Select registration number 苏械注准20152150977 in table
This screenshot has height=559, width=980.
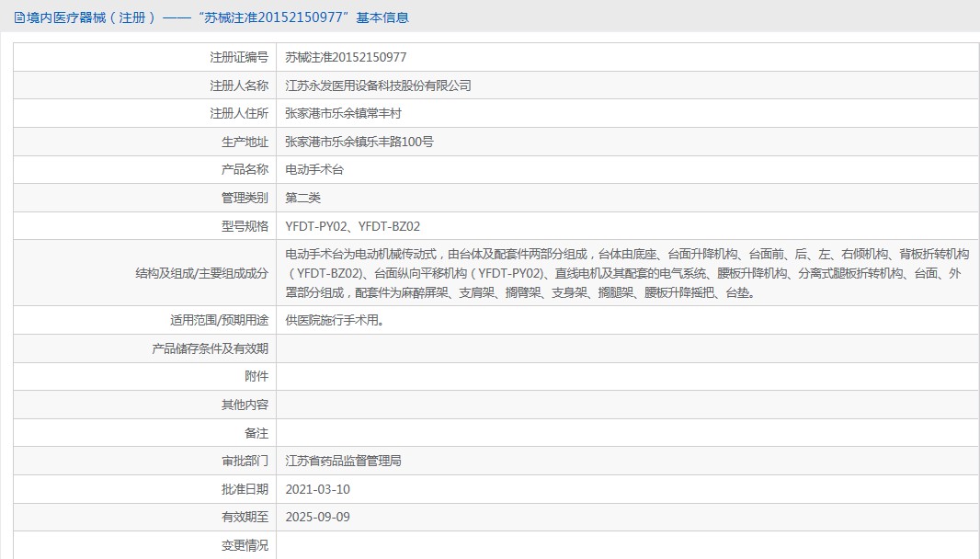[x=346, y=58]
